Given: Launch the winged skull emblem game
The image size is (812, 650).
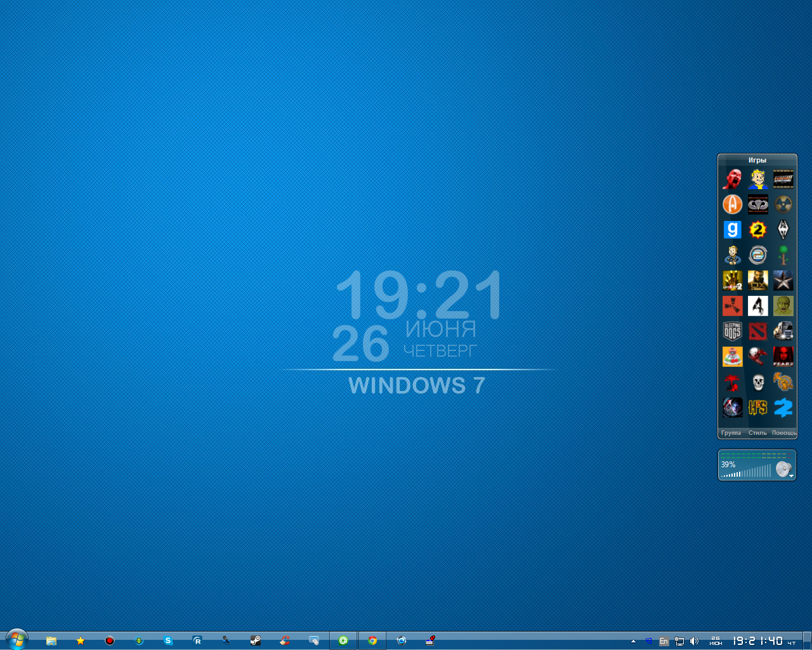Looking at the screenshot, I should pyautogui.click(x=758, y=204).
